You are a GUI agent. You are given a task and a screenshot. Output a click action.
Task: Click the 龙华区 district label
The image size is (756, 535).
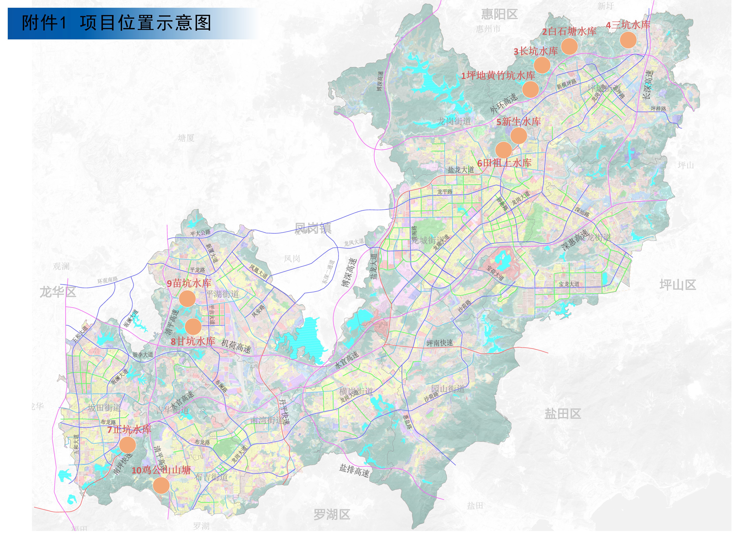click(x=58, y=292)
